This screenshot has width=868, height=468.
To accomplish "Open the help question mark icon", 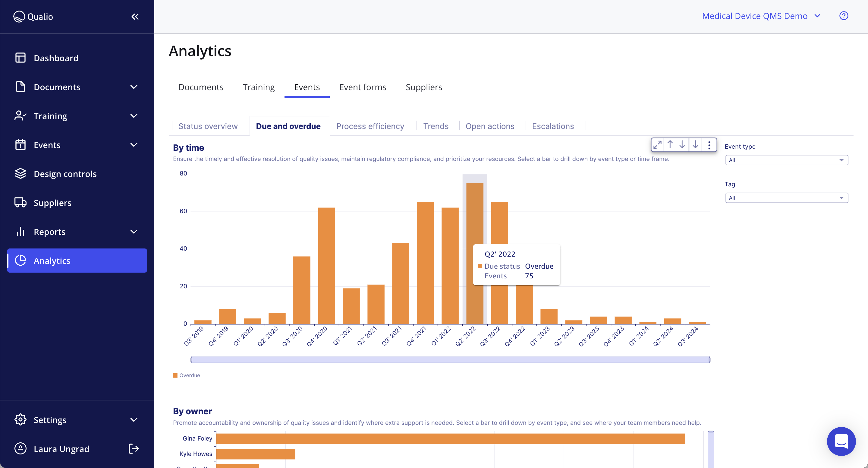I will click(843, 15).
